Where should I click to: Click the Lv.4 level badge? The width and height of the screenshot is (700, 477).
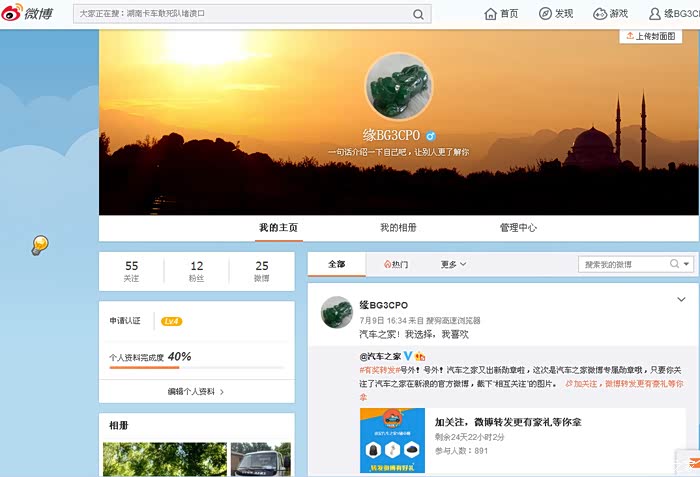(x=171, y=321)
